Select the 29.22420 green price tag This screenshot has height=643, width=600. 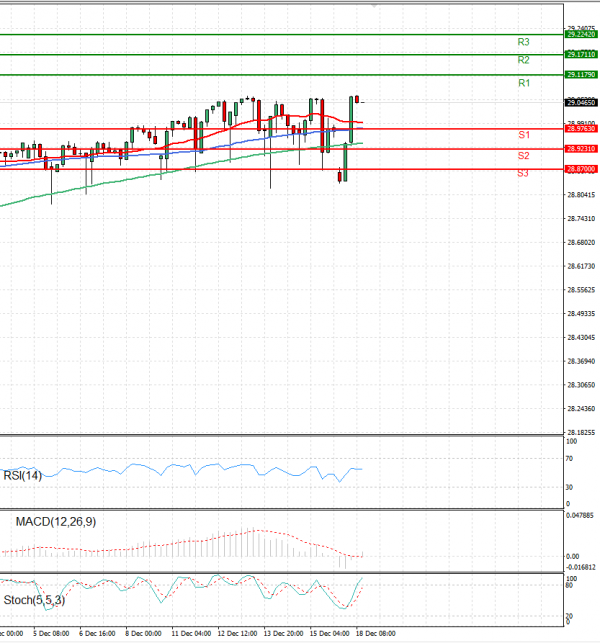581,34
